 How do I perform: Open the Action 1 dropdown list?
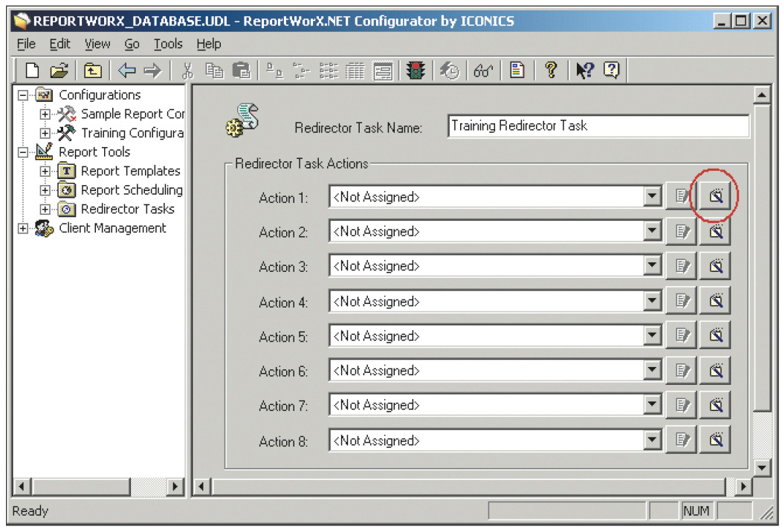pyautogui.click(x=651, y=196)
